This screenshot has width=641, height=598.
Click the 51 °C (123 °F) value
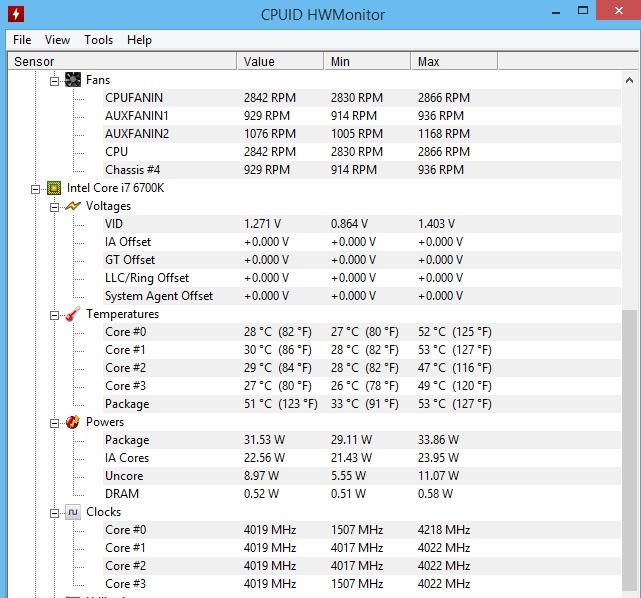pyautogui.click(x=280, y=404)
